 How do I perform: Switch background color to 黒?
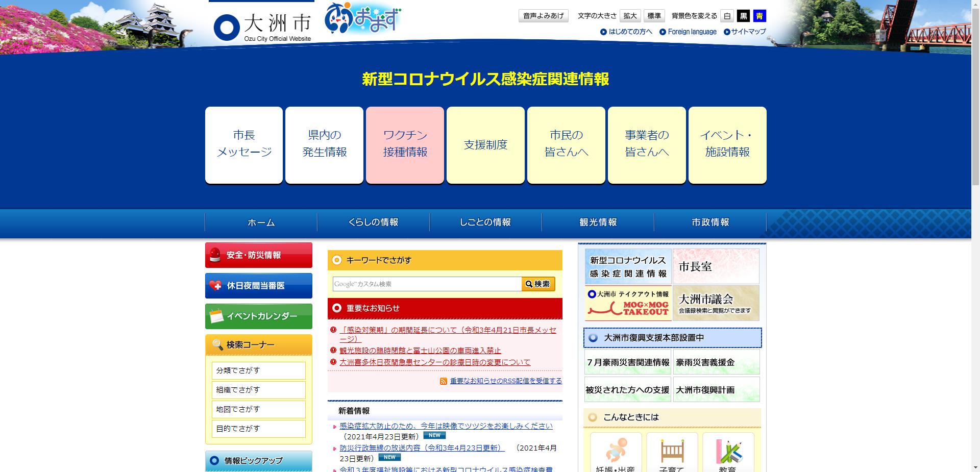tap(744, 16)
